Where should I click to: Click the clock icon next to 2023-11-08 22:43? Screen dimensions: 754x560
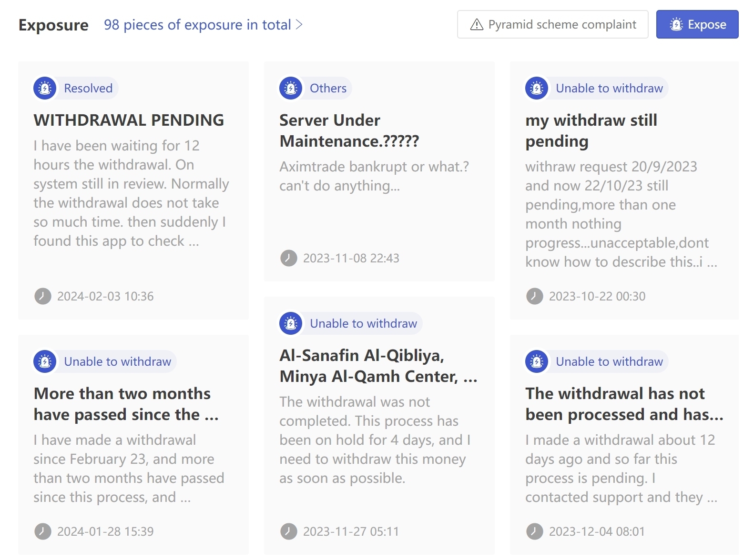point(289,258)
